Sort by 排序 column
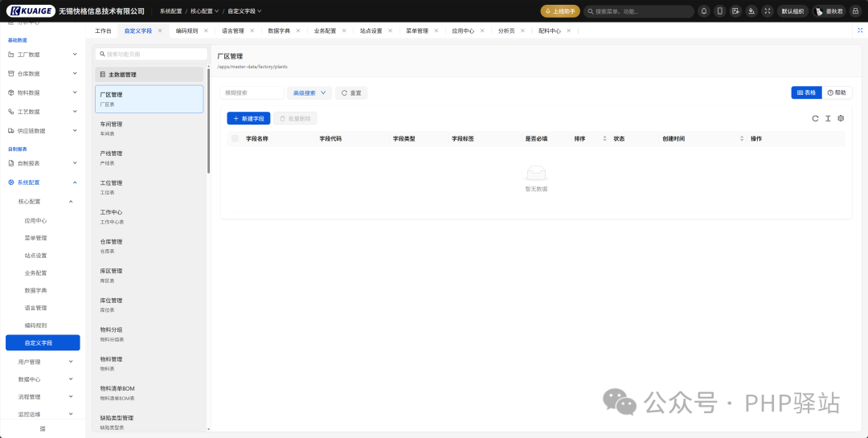This screenshot has height=438, width=868. [604, 139]
